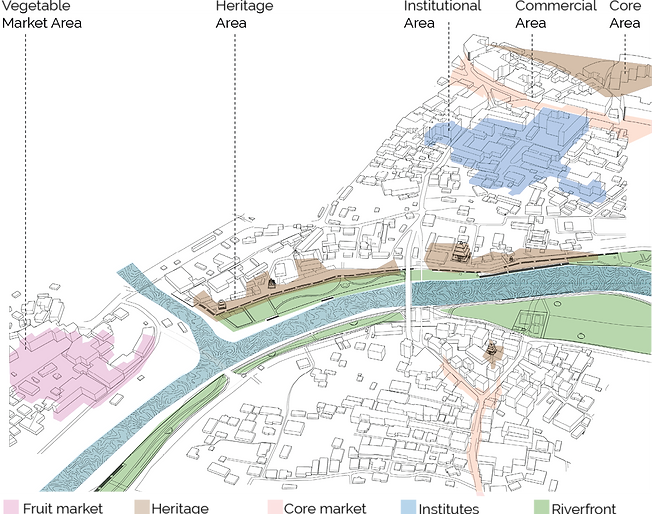Screen dimensions: 652x514
Task: Click the bridge crossing the river
Action: coord(410,287)
